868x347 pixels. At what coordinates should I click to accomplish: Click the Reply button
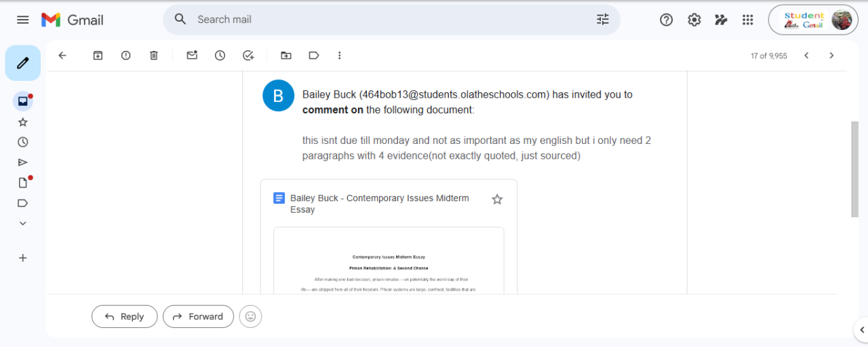tap(124, 316)
